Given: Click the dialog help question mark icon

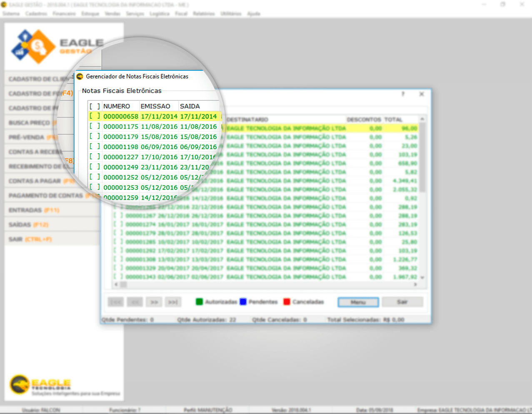Looking at the screenshot, I should click(x=403, y=94).
